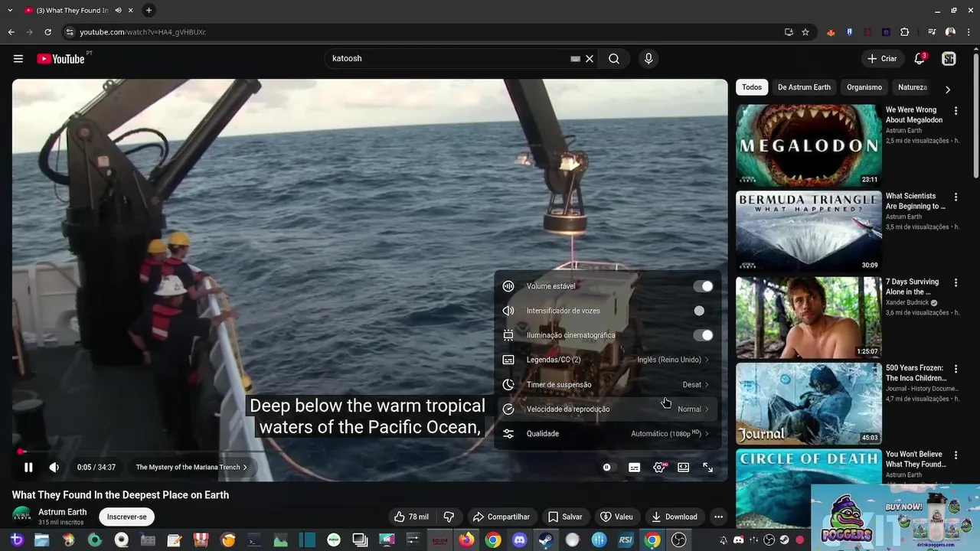Open the media controls icon in Chrome toolbar
Screen dimensions: 980x551
pyautogui.click(x=932, y=32)
